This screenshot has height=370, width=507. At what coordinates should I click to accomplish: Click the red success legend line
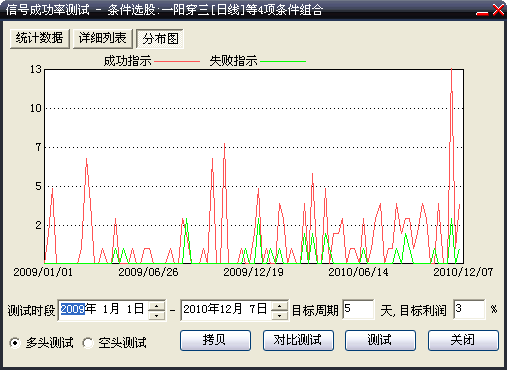pos(177,62)
